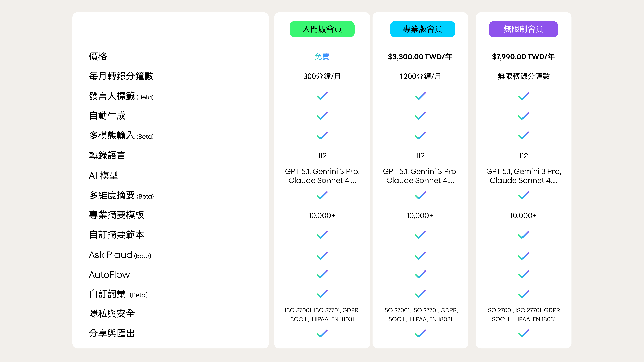Choose the purple 無限制會員 plan button
The height and width of the screenshot is (362, 644).
(523, 29)
